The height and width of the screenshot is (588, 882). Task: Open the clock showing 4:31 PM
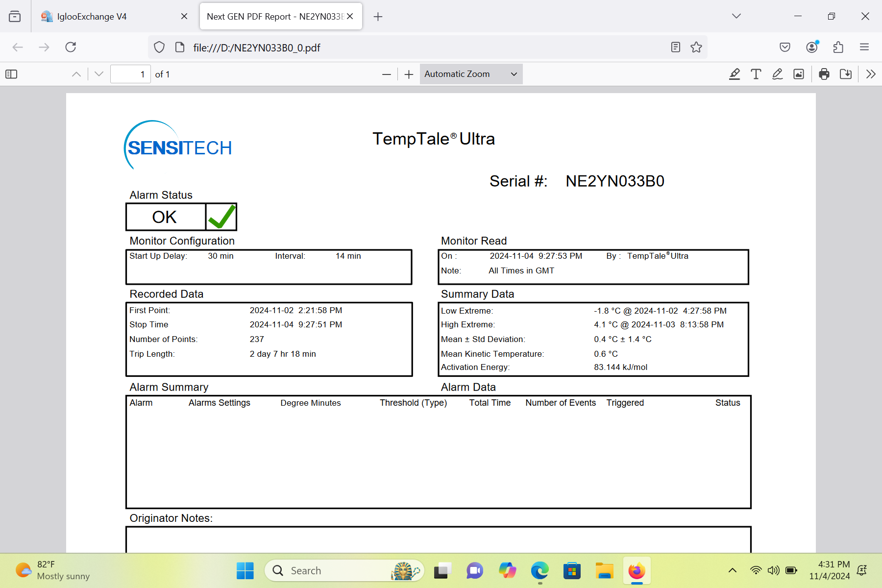point(830,570)
